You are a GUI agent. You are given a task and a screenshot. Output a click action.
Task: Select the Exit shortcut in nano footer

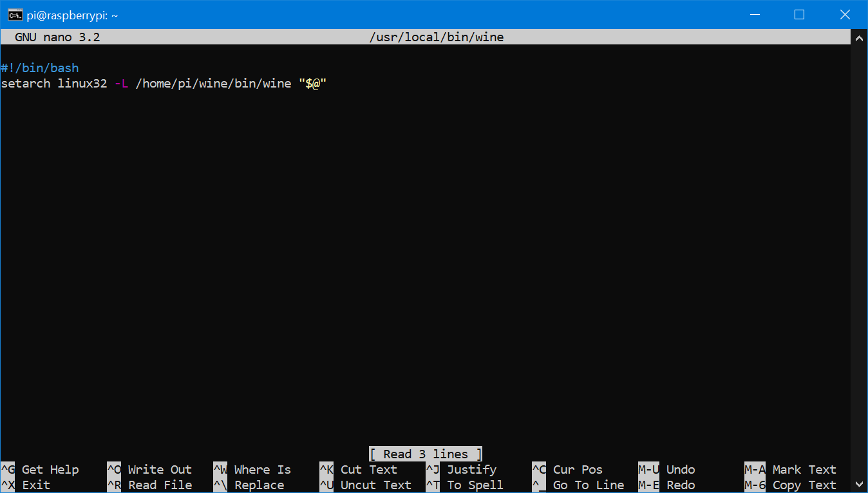pos(35,485)
